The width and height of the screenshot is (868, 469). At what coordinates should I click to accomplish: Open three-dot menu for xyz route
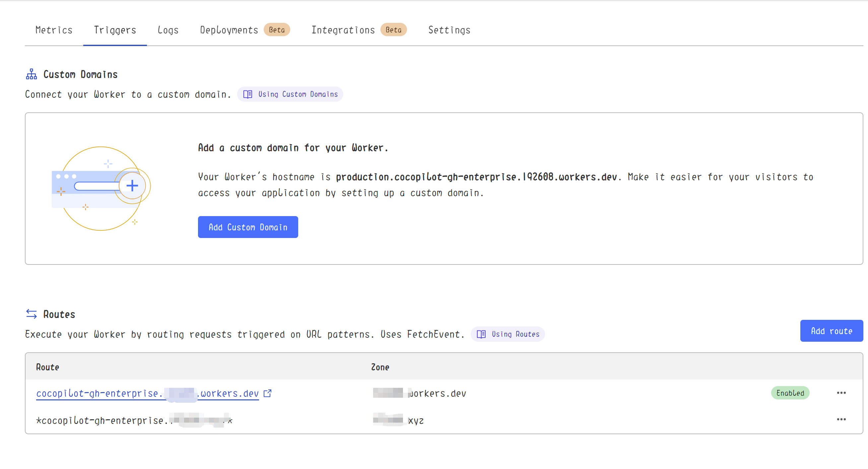click(841, 419)
